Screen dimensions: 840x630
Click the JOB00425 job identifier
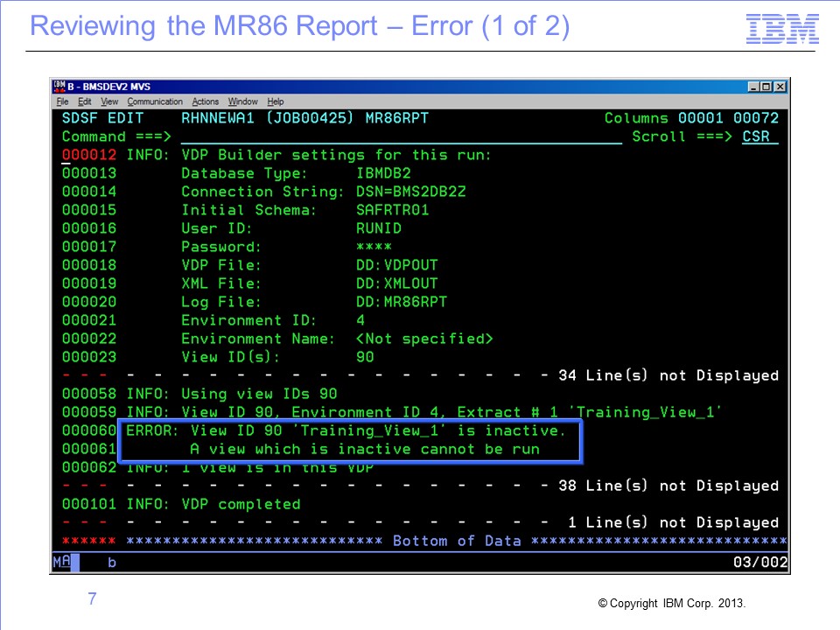pos(310,118)
